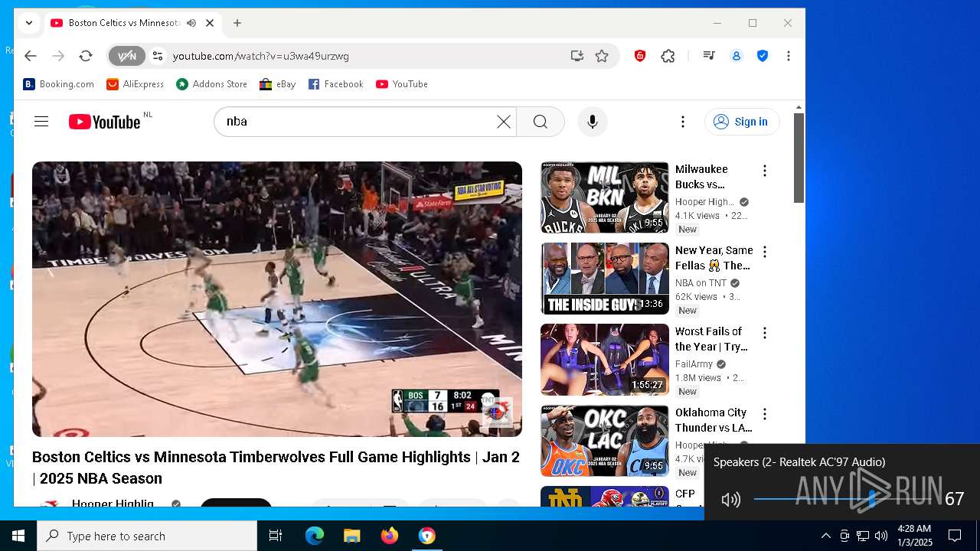Set volume on the Speakers slider

click(x=844, y=500)
